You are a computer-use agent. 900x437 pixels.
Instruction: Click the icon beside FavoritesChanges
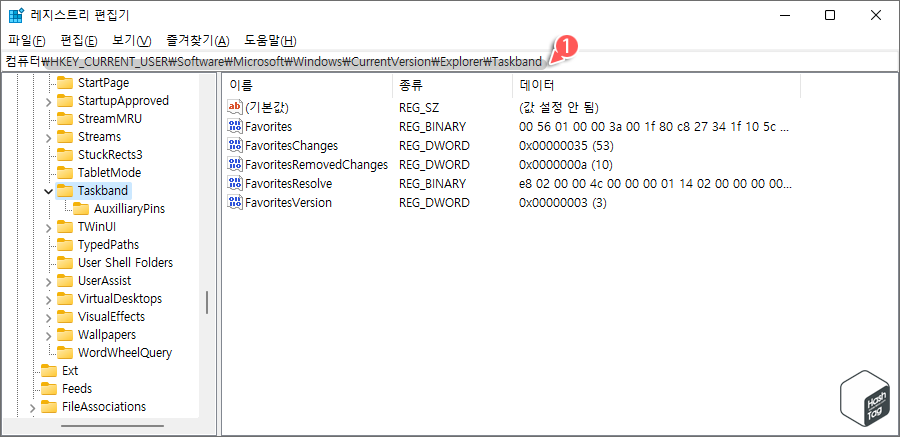click(x=235, y=145)
